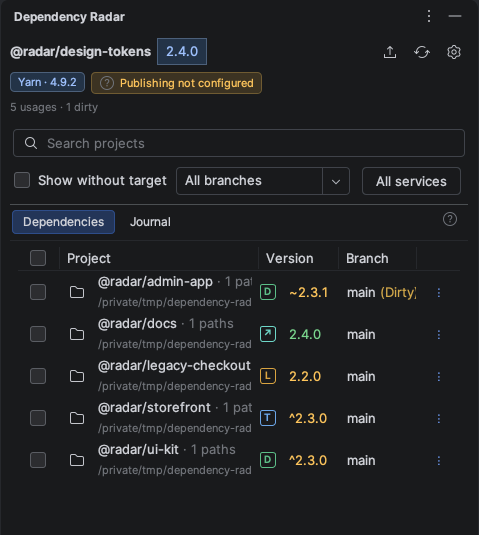Click the question icon in Publishing badge
Viewport: 479px width, 535px height.
click(x=107, y=83)
